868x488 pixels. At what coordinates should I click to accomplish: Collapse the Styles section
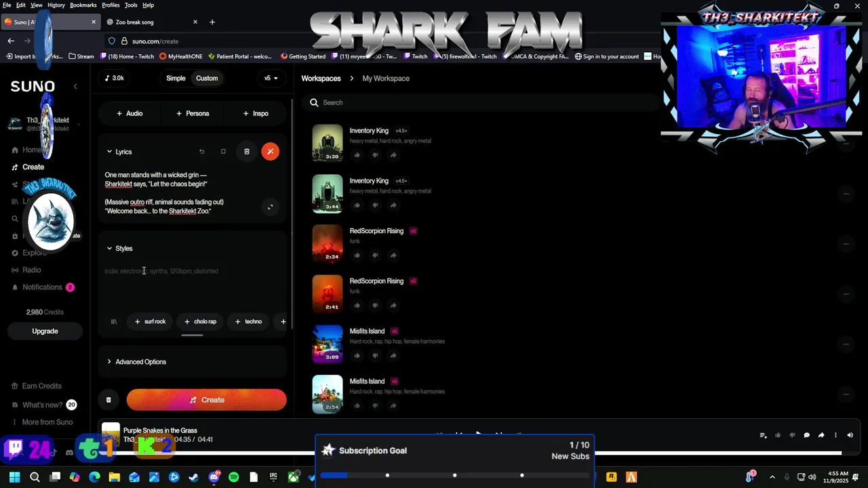[x=109, y=249]
